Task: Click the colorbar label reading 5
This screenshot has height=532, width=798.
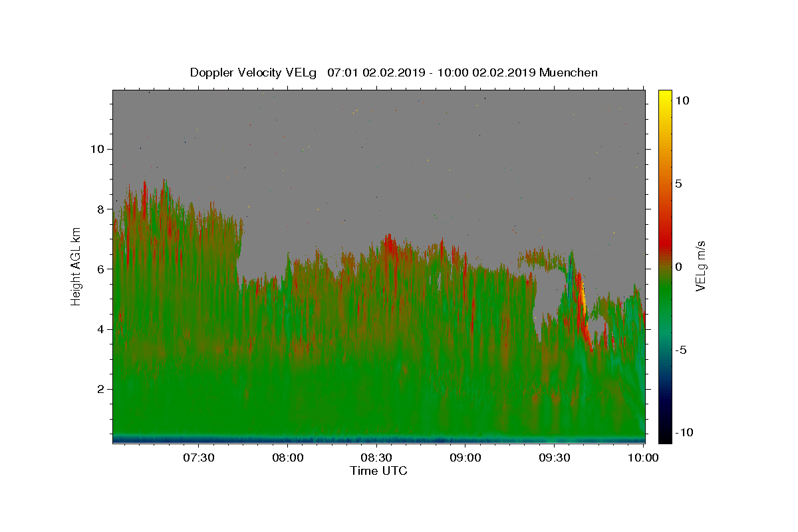Action: pyautogui.click(x=678, y=184)
